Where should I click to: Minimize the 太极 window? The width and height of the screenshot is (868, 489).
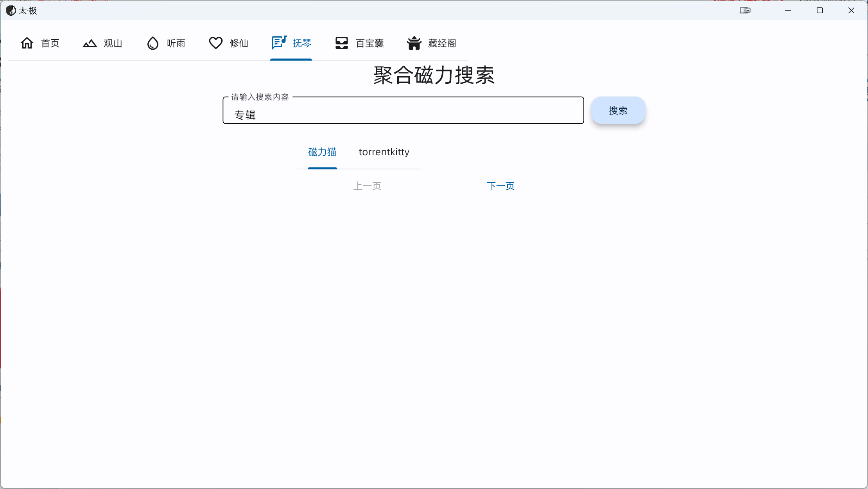(788, 11)
